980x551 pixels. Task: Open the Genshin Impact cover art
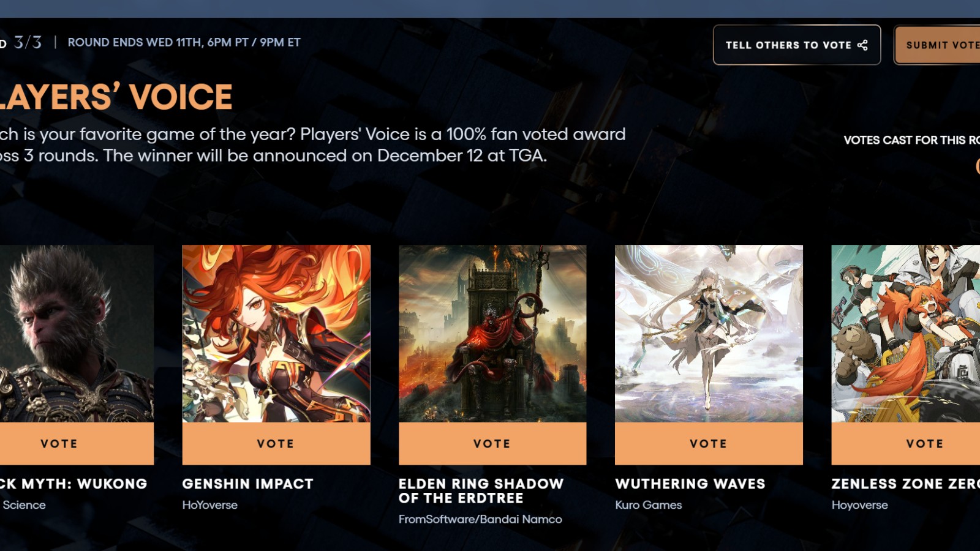[x=276, y=334]
